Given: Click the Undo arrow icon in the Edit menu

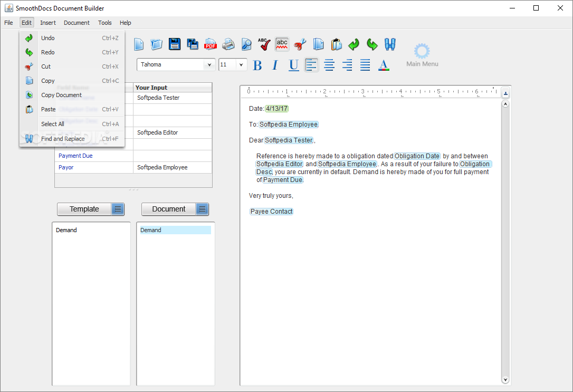Looking at the screenshot, I should point(29,38).
